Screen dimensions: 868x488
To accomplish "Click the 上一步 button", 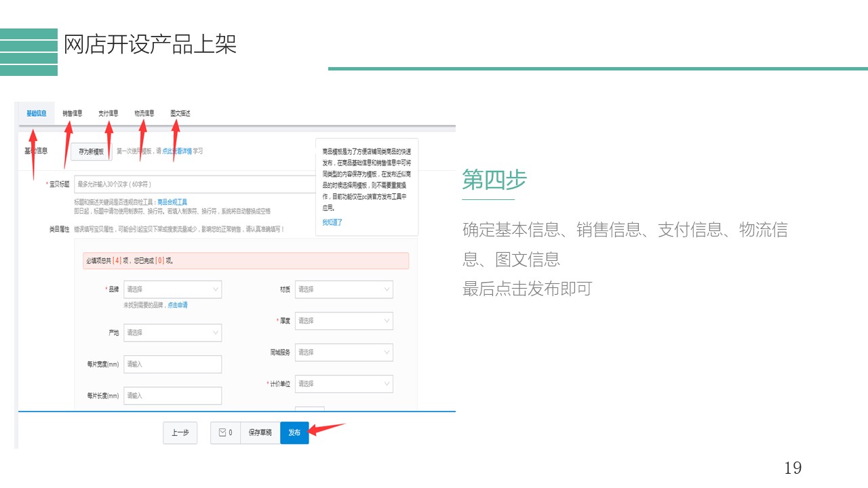I will 180,432.
